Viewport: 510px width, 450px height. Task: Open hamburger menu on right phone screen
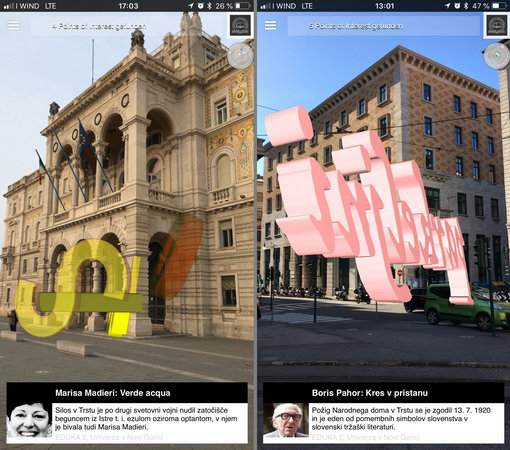pos(270,25)
